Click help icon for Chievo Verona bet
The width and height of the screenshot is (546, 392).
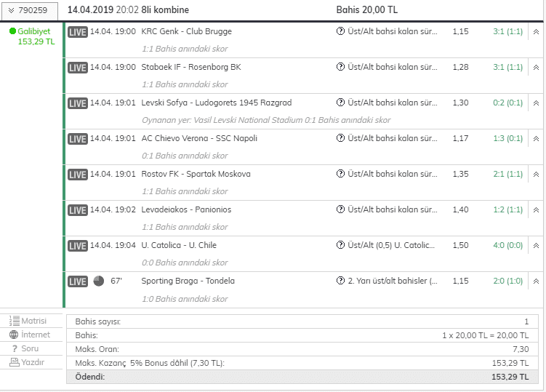pyautogui.click(x=340, y=138)
